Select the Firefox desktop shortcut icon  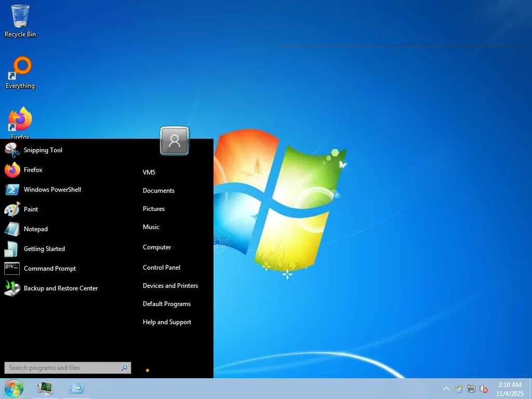pos(20,119)
